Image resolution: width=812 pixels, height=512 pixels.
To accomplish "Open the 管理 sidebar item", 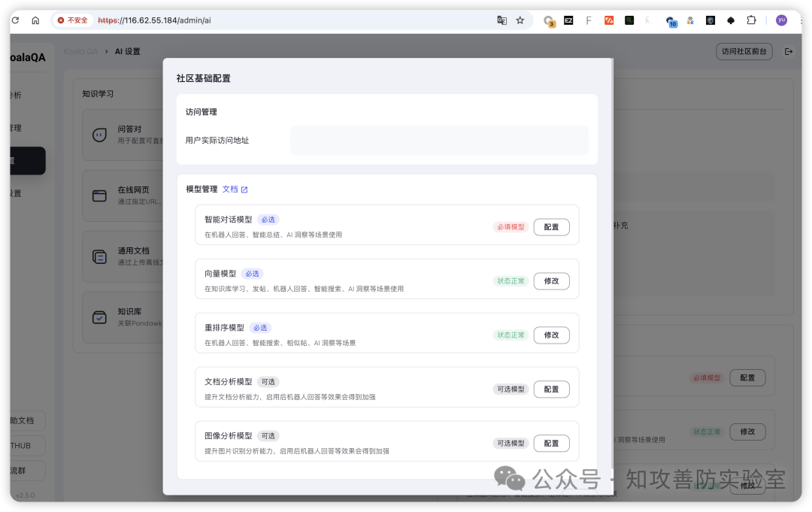I will [17, 128].
